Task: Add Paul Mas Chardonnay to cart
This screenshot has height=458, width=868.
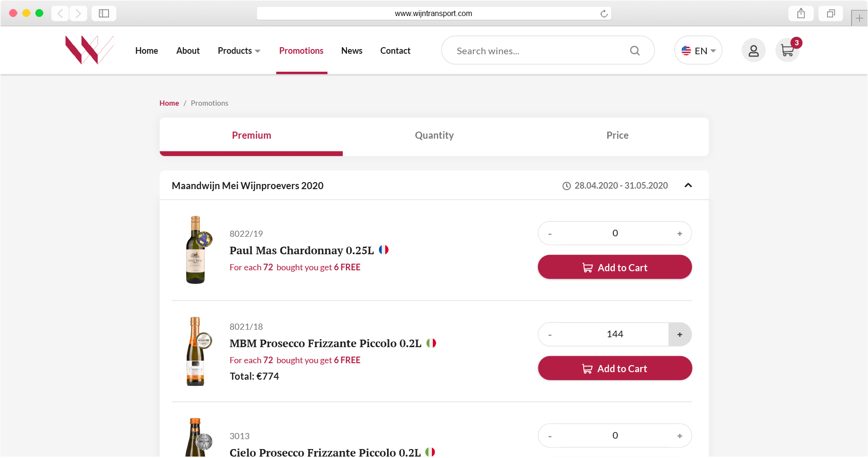Action: (x=615, y=267)
